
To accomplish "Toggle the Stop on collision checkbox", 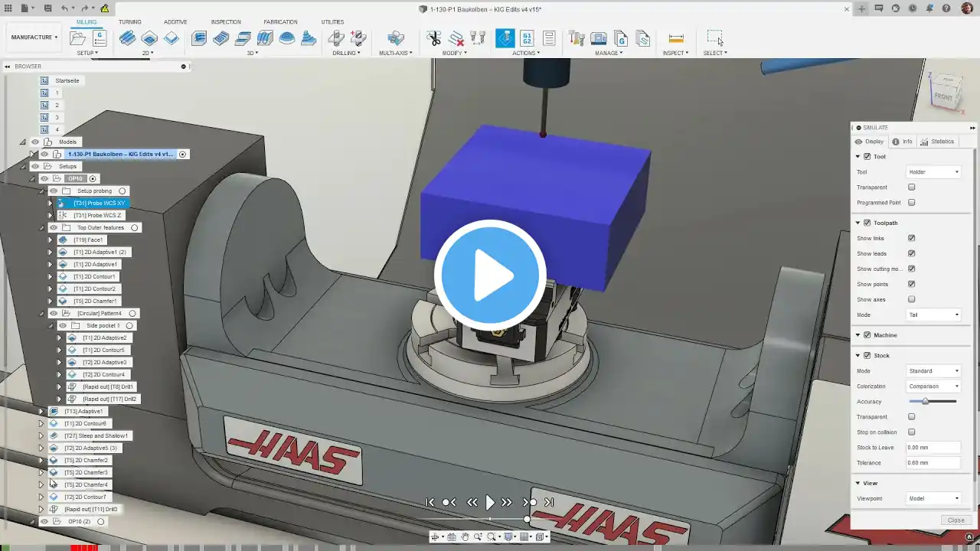I will click(x=911, y=432).
